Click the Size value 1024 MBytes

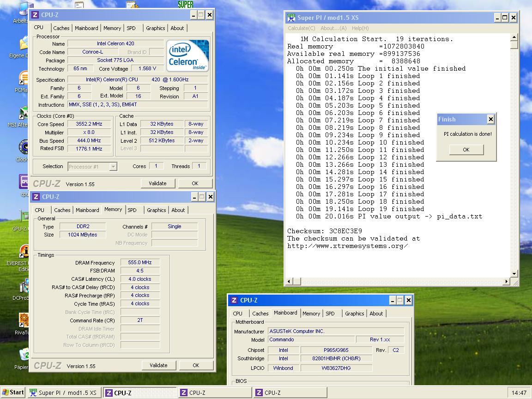[x=83, y=235]
